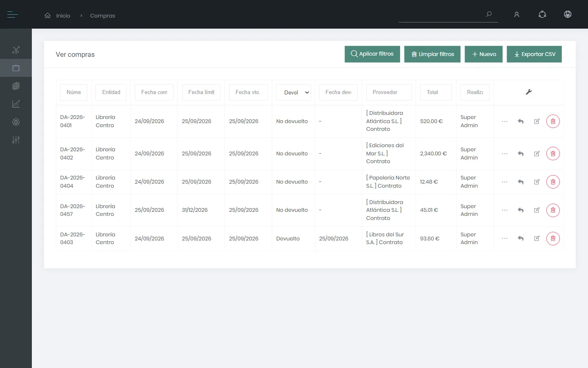This screenshot has width=588, height=368.
Task: Open the hamburger sidebar menu
Action: [12, 15]
